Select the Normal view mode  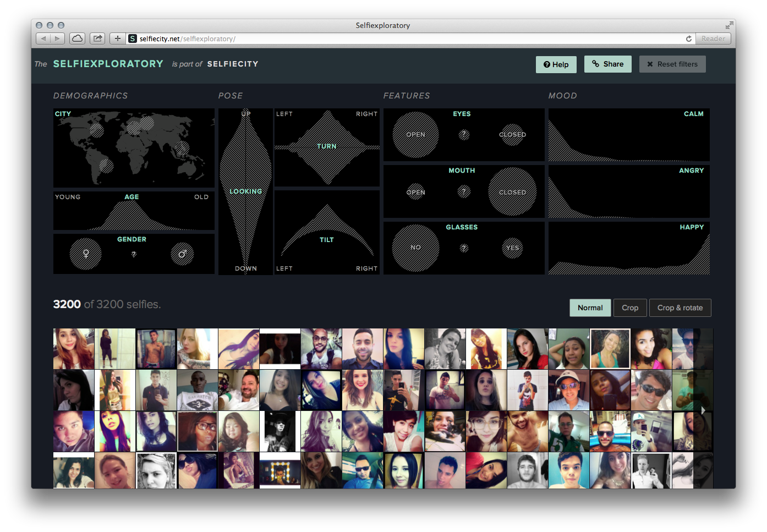pyautogui.click(x=590, y=308)
